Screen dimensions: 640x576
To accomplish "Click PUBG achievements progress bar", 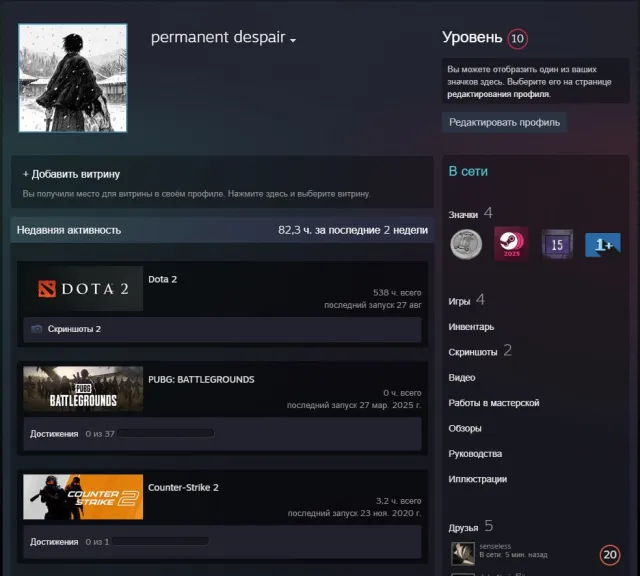I will point(166,433).
